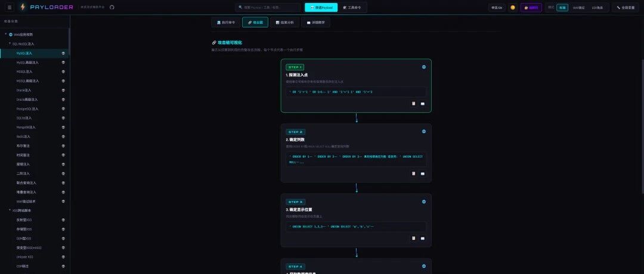Select Redis注入 in the sidebar

23,137
